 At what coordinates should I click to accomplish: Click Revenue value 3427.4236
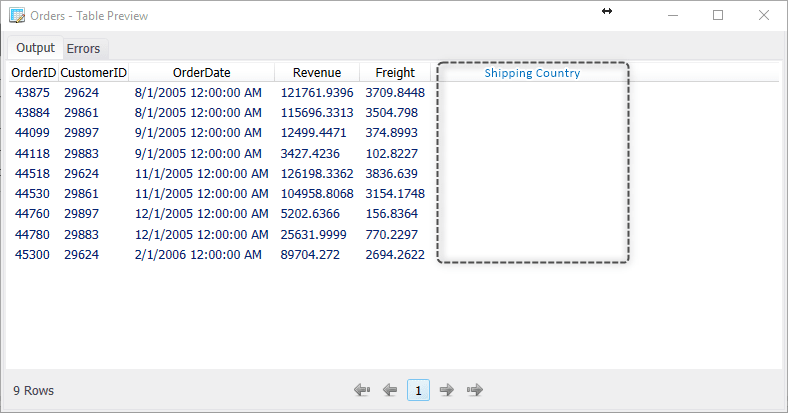pos(310,154)
